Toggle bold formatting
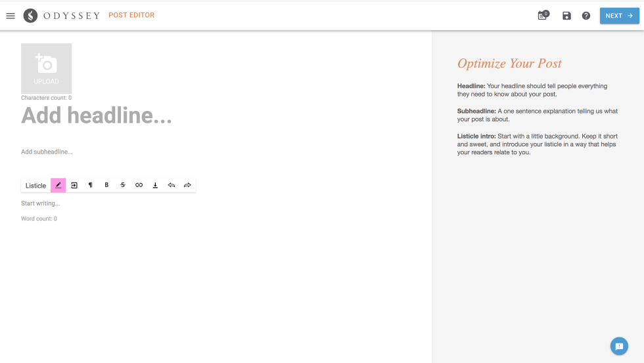The width and height of the screenshot is (644, 363). [x=106, y=185]
